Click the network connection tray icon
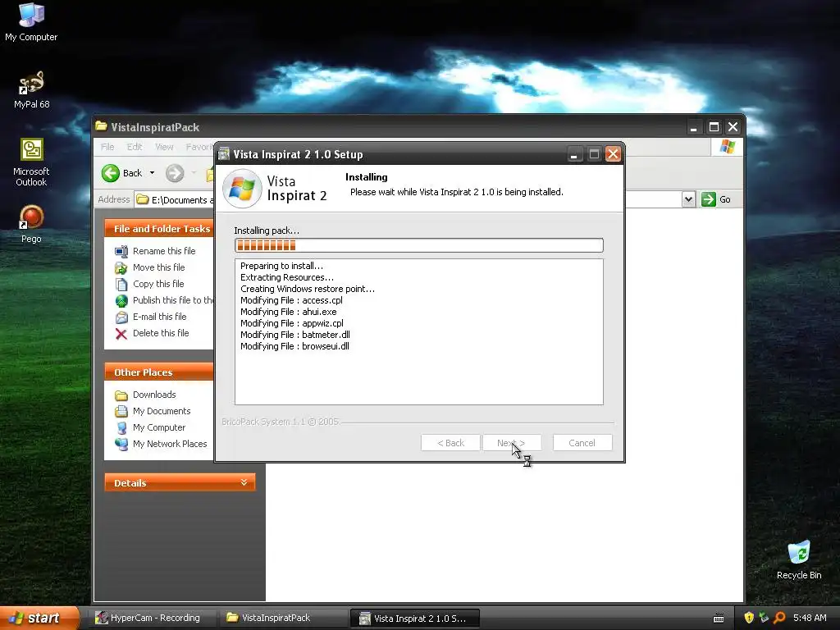This screenshot has height=630, width=840. 765,618
